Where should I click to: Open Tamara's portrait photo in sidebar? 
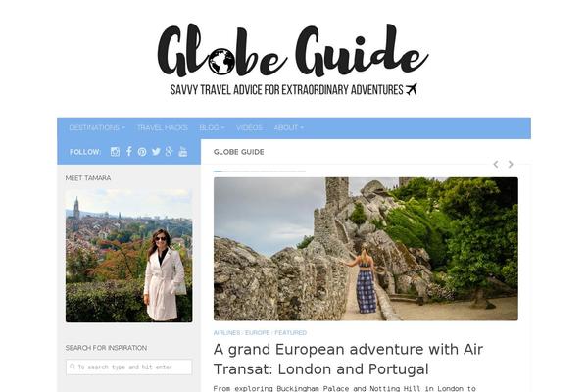(x=129, y=256)
